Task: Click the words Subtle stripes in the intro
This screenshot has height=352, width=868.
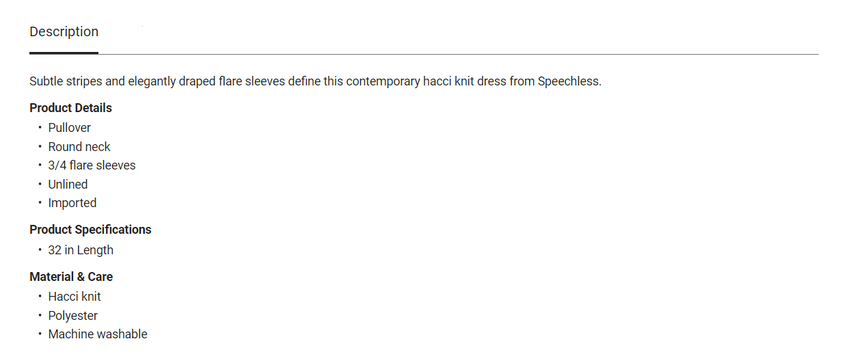Action: pos(66,81)
